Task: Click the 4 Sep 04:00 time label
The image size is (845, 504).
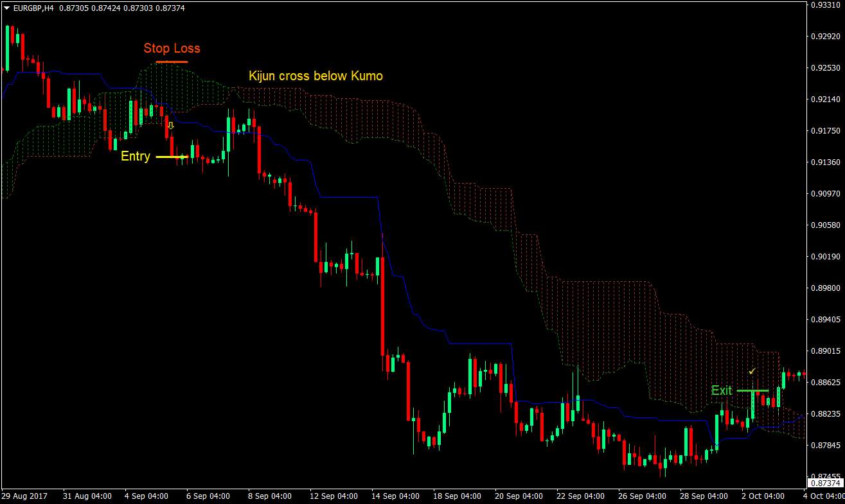Action: [147, 496]
